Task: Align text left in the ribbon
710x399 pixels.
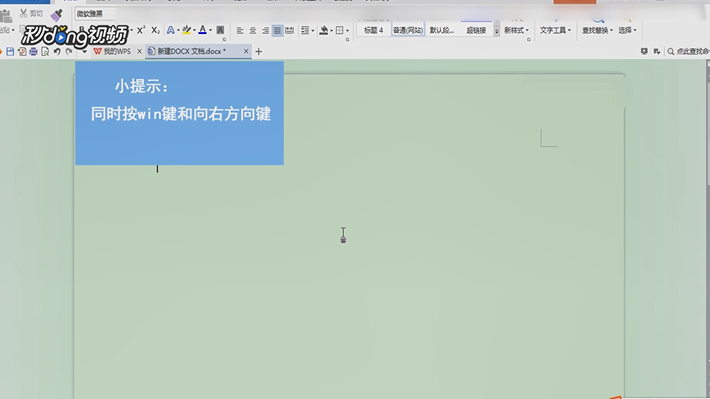Action: [240, 30]
